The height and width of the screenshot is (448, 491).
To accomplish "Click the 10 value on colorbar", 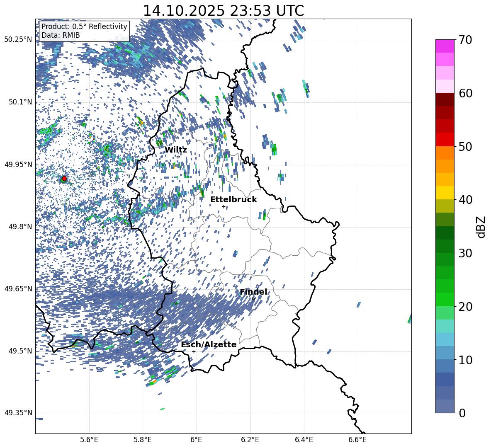I will tap(465, 360).
